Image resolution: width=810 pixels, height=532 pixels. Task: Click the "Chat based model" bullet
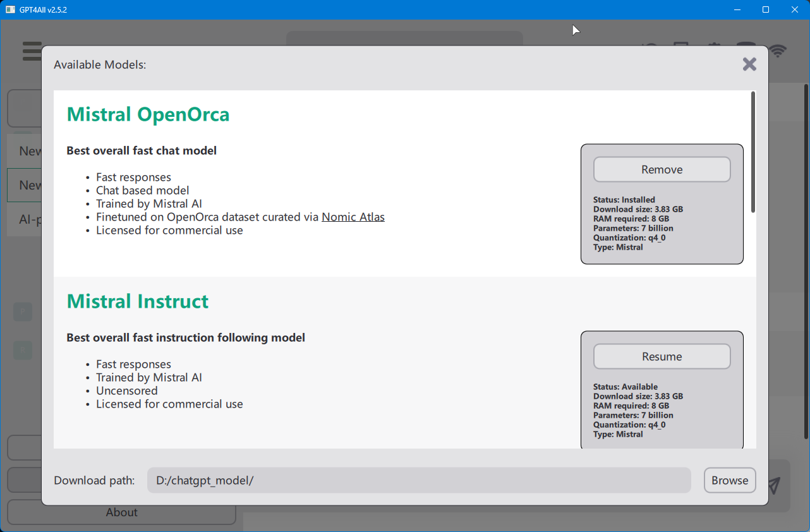coord(142,190)
